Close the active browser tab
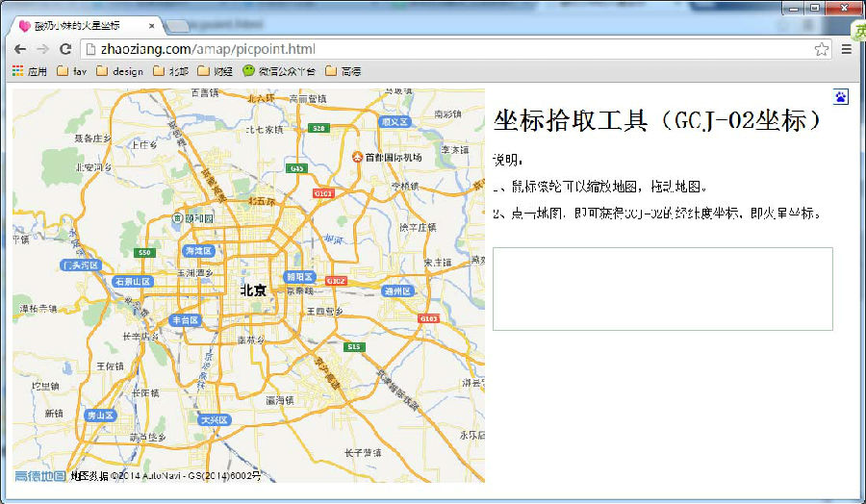This screenshot has width=866, height=504. point(152,25)
